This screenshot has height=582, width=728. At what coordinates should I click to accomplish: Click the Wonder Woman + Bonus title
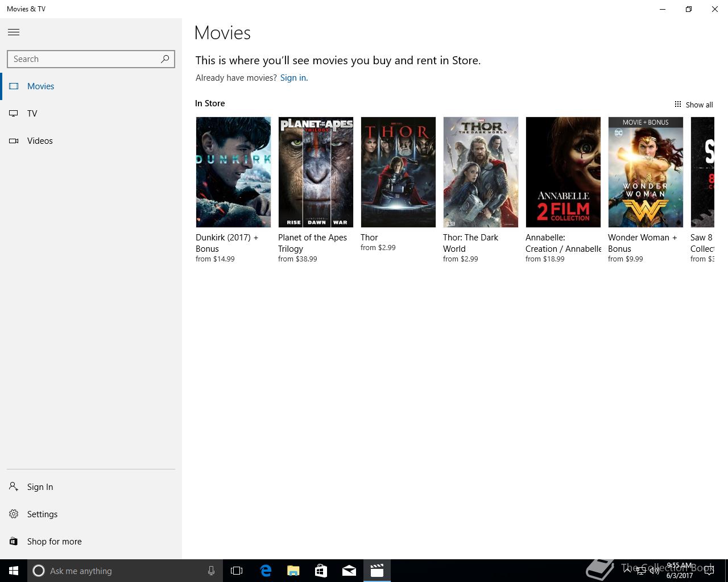pos(643,243)
